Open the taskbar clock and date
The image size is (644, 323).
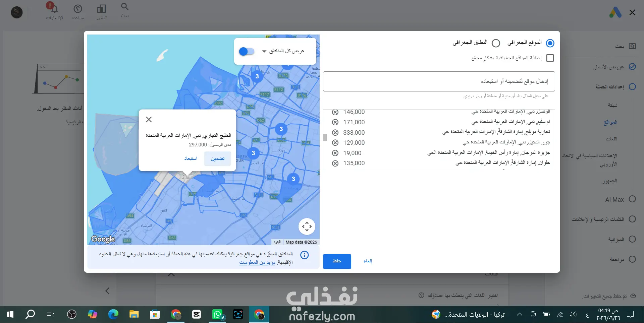[x=608, y=314]
